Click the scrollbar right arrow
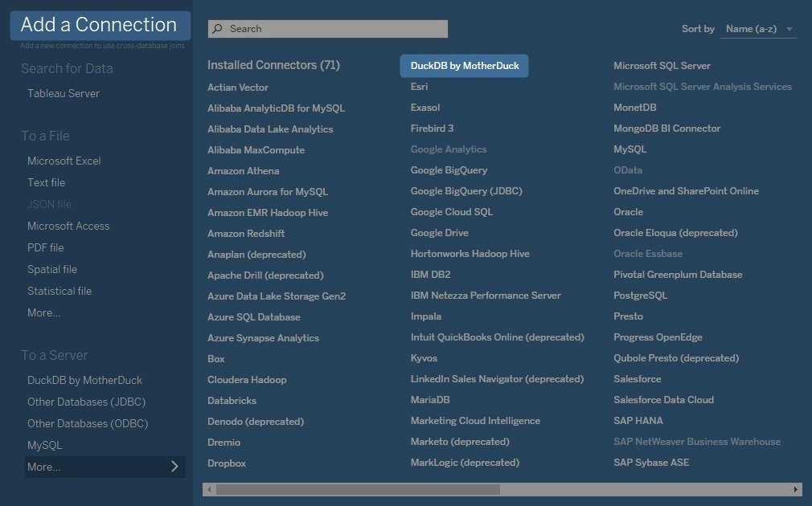This screenshot has height=506, width=812. (x=795, y=489)
